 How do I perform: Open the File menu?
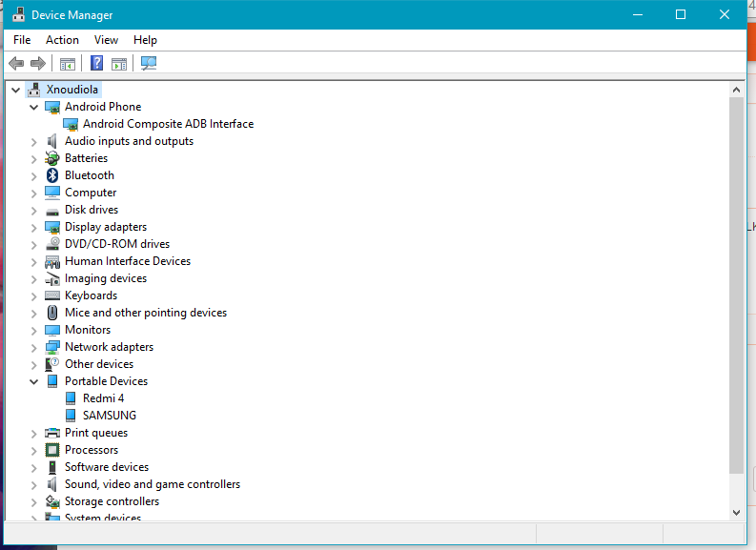pos(22,40)
